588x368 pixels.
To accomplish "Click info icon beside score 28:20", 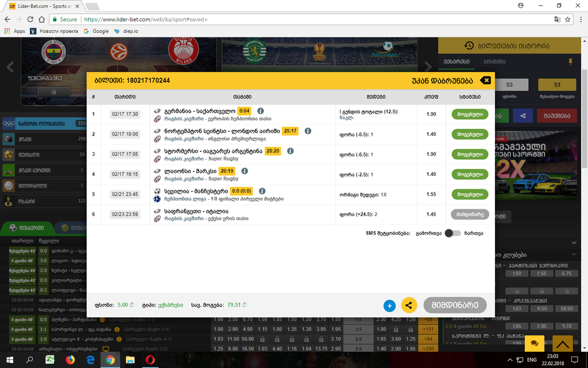I will click(x=290, y=151).
